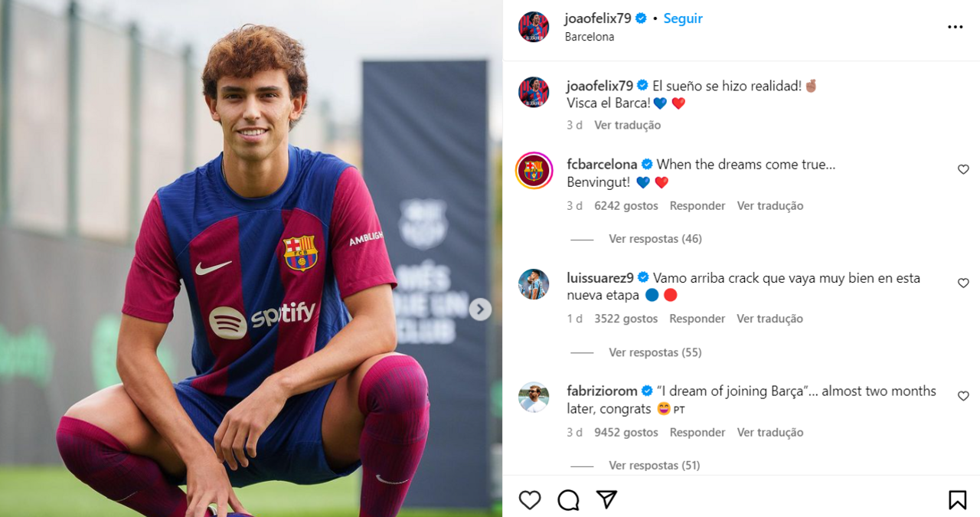Open luissuarez9 profile avatar

coord(534,284)
